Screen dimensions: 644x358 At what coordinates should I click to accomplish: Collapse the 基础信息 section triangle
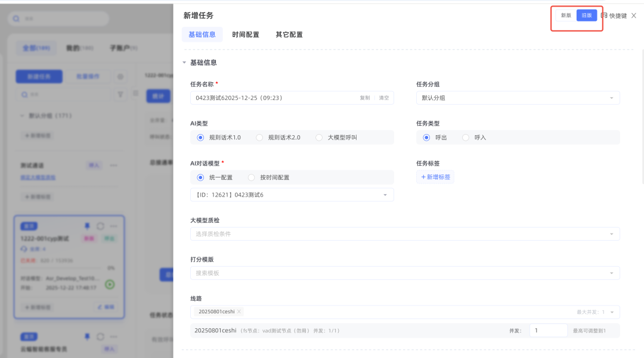coord(185,63)
